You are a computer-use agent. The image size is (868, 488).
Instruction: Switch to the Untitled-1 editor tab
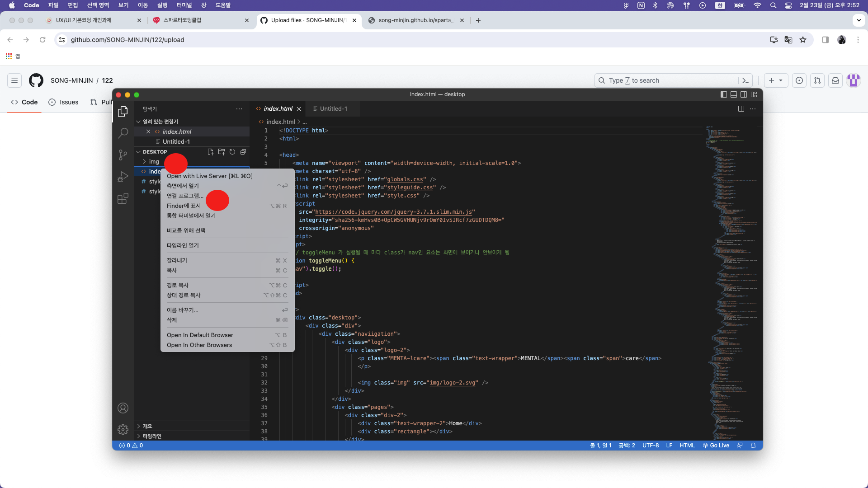click(x=333, y=109)
